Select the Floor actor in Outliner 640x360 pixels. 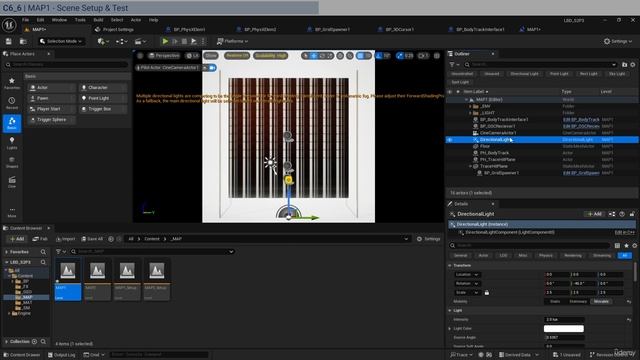tap(485, 146)
